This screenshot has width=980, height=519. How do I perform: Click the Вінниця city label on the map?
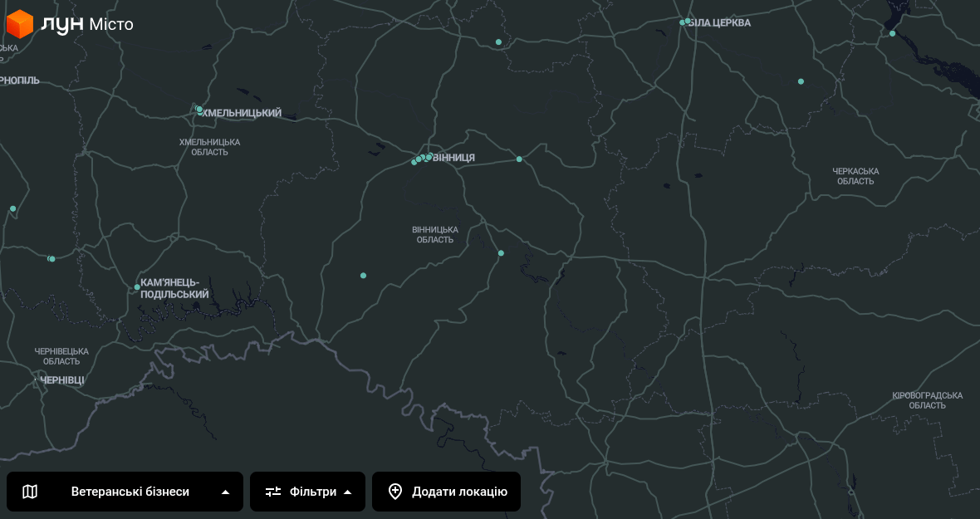click(454, 158)
